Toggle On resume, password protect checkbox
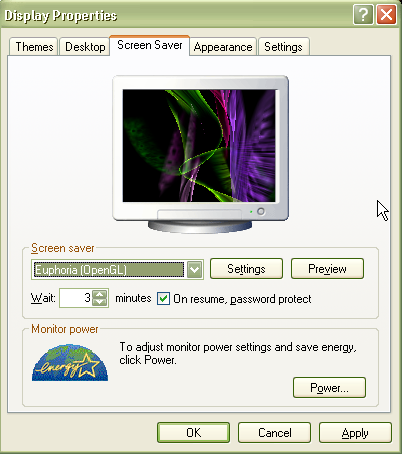The height and width of the screenshot is (454, 402). click(x=163, y=298)
